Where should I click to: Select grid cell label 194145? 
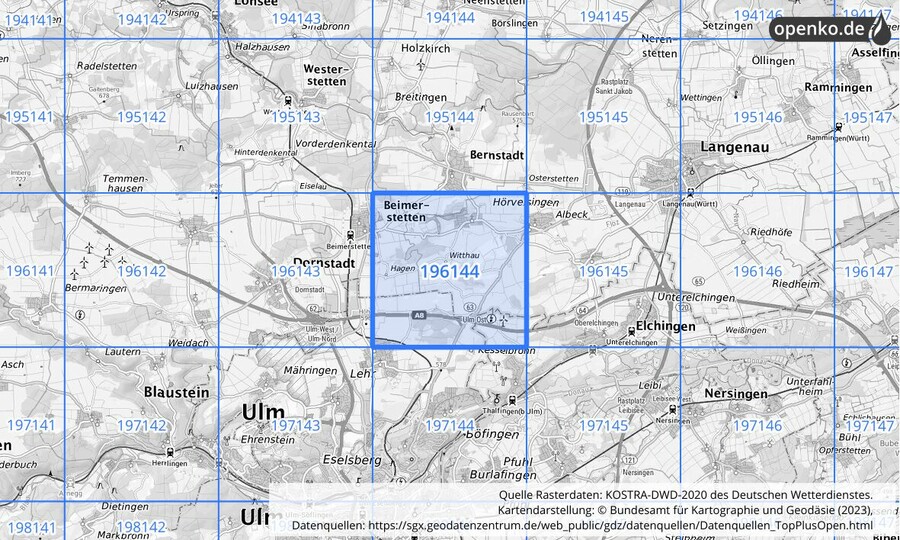(x=604, y=17)
